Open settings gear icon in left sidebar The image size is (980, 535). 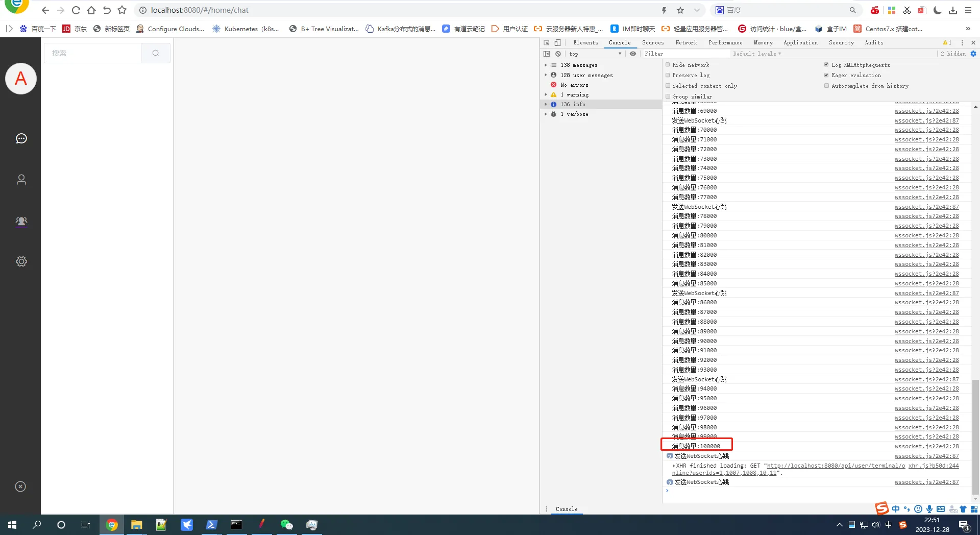pos(21,261)
